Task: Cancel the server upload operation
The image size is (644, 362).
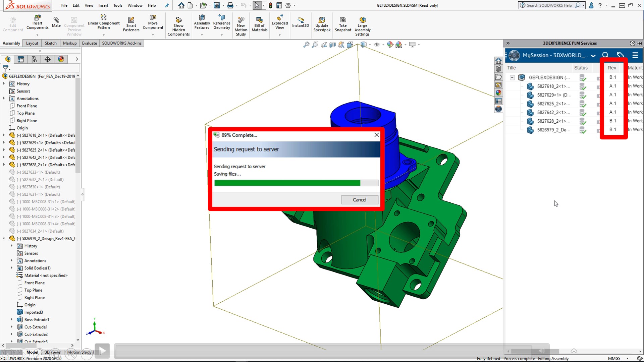Action: pyautogui.click(x=360, y=199)
